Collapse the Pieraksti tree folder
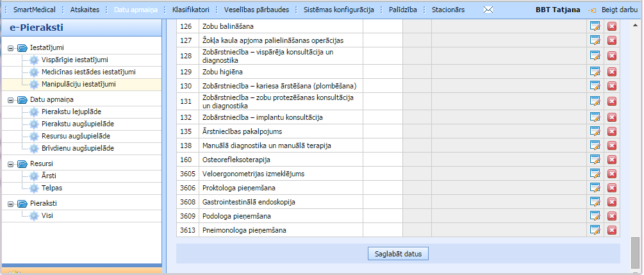Image resolution: width=644 pixels, height=275 pixels. pos(10,203)
